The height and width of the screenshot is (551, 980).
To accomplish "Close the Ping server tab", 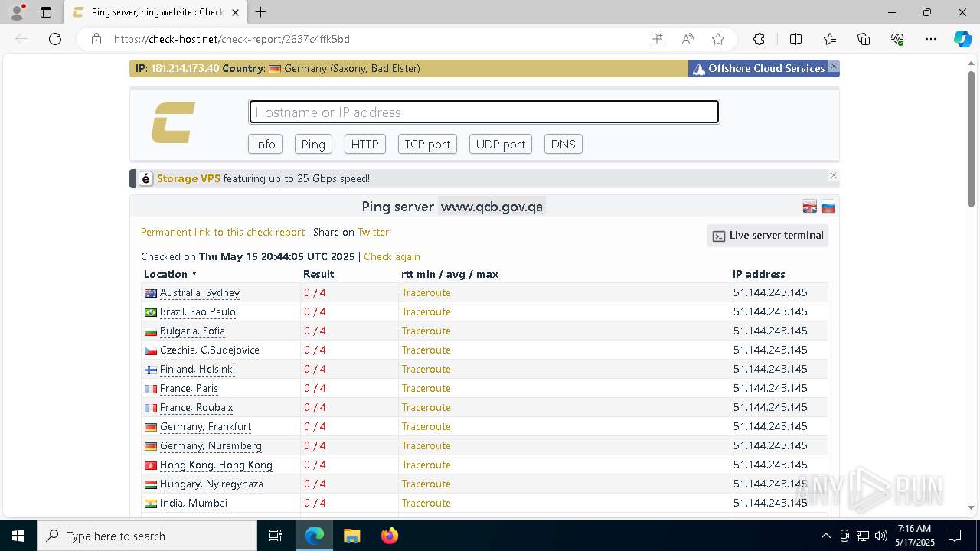I will (x=236, y=12).
